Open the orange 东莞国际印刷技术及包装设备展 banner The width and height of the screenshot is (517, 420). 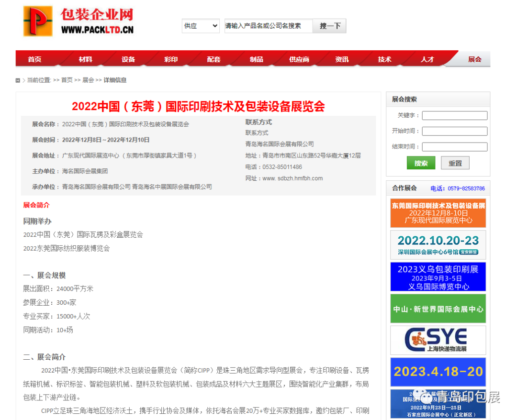click(x=438, y=213)
